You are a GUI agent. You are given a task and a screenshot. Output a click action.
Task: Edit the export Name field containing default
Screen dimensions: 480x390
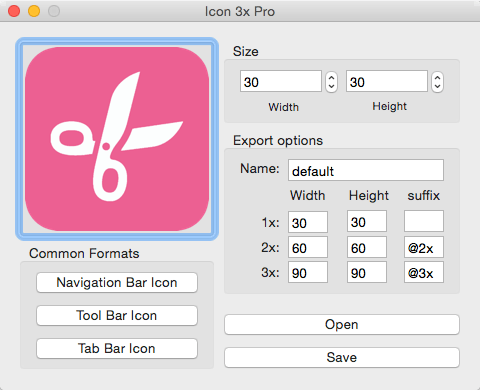[x=366, y=170]
